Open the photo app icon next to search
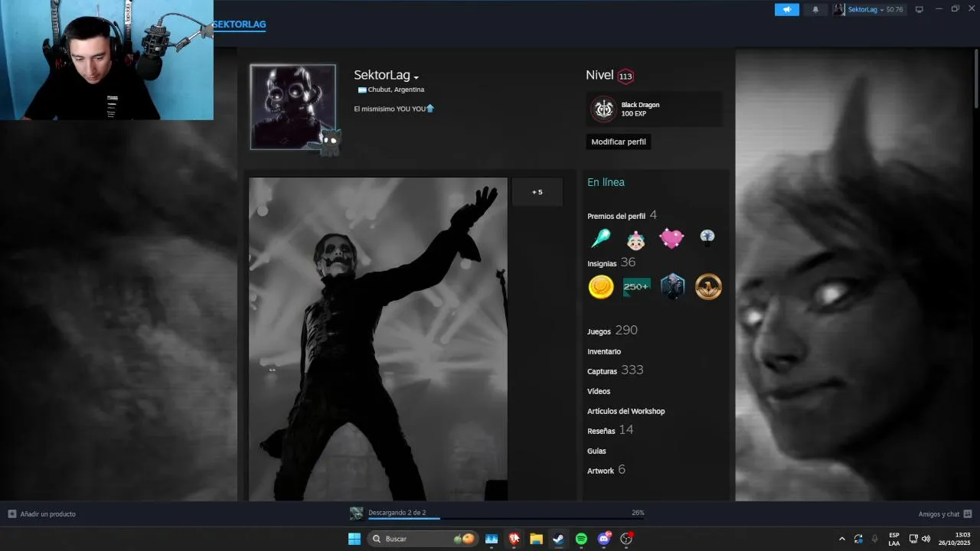The width and height of the screenshot is (980, 551). [492, 539]
